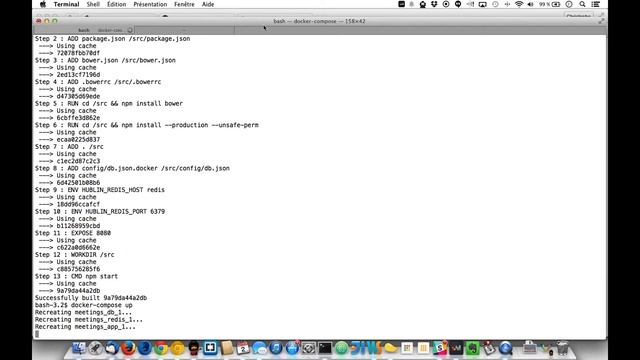Click text 'Step 2 : ADD package.json /src/package.json'

point(112,39)
